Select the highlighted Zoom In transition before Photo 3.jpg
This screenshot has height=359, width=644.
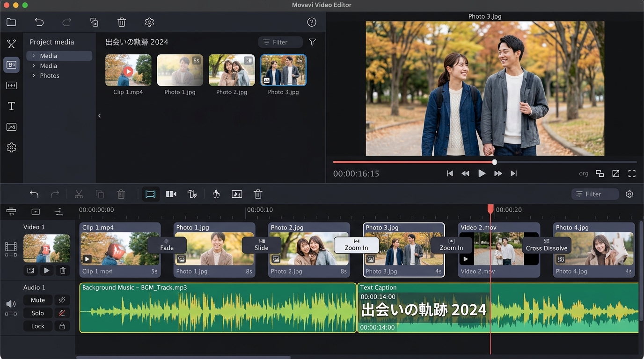(x=356, y=245)
